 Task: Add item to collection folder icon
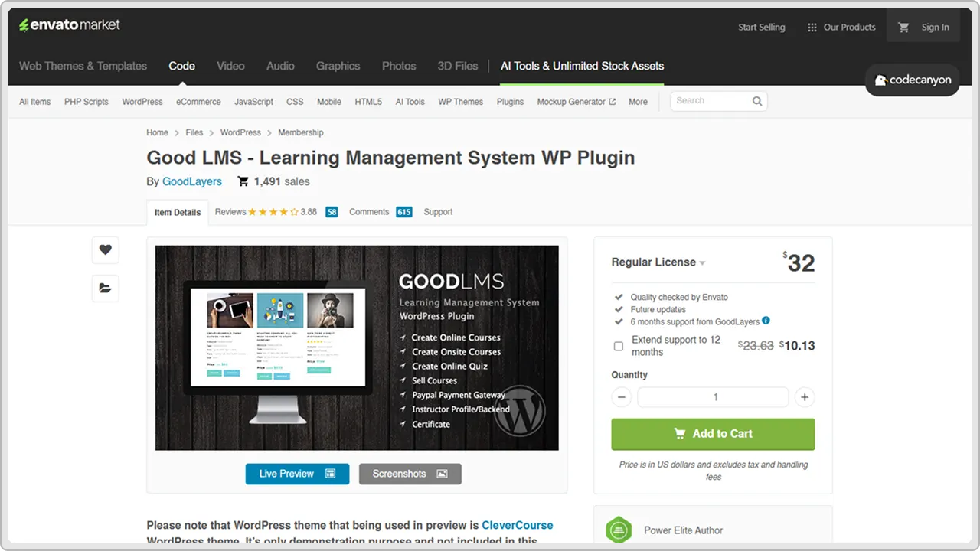click(106, 288)
